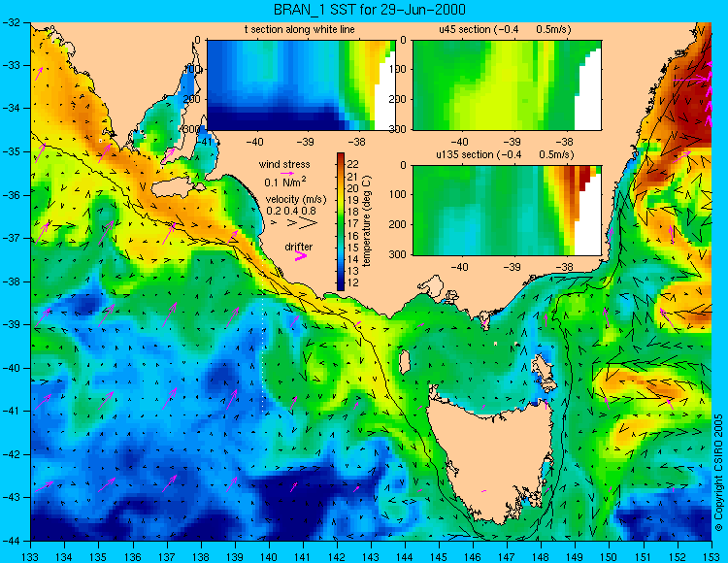Open the u135 section inset plot
This screenshot has height=563, width=728.
(507, 211)
